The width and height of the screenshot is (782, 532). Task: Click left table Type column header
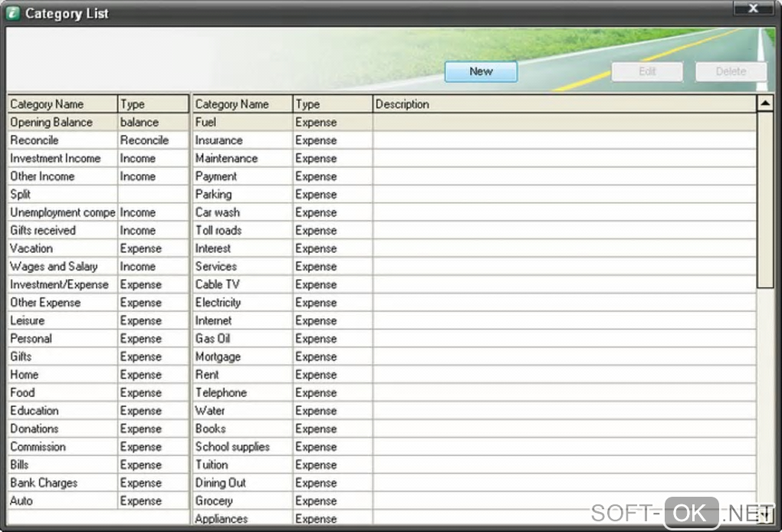point(153,103)
